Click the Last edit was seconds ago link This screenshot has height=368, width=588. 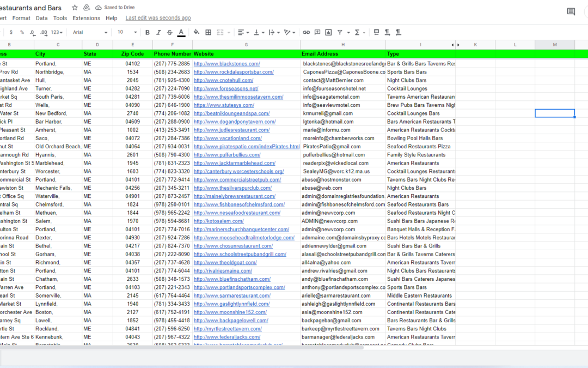pos(158,17)
